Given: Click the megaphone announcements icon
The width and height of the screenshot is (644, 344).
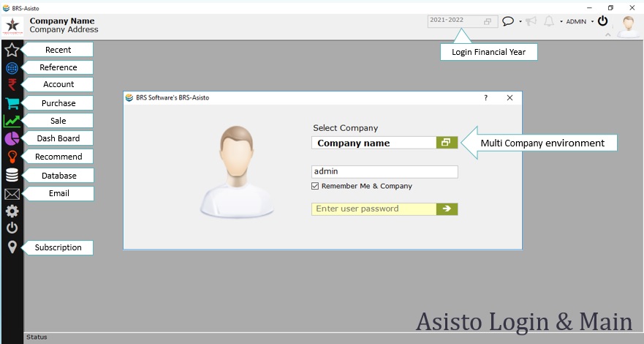Looking at the screenshot, I should (531, 21).
